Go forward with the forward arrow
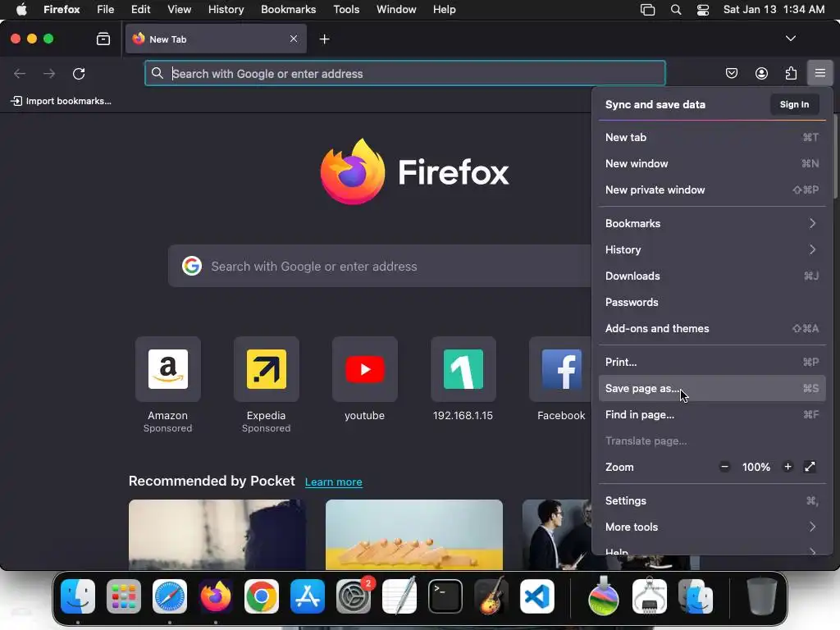The width and height of the screenshot is (840, 630). coord(49,73)
